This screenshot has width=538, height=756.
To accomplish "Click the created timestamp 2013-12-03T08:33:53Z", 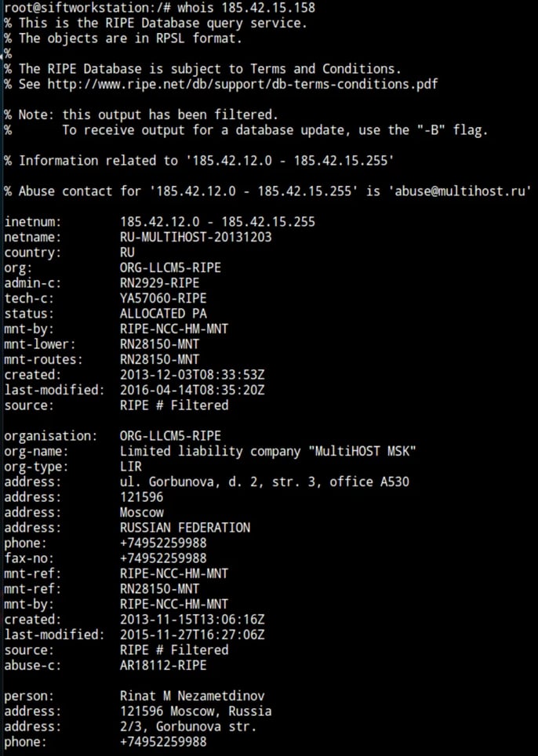I will click(x=192, y=375).
